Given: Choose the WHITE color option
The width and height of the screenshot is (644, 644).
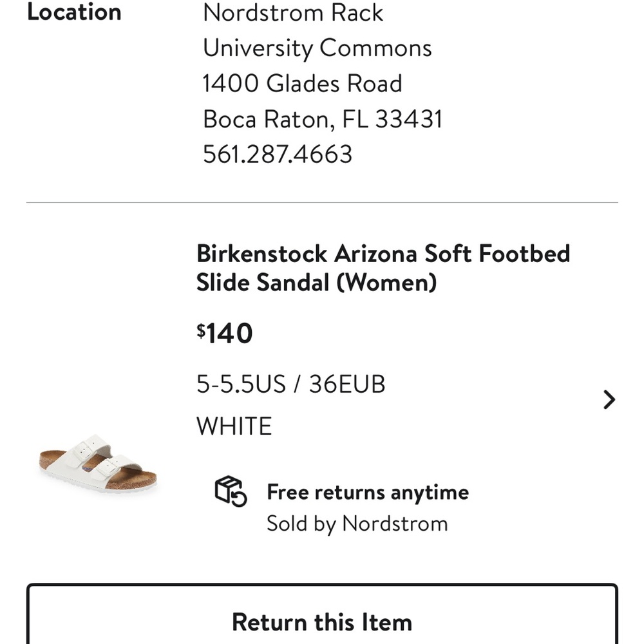Looking at the screenshot, I should pyautogui.click(x=234, y=425).
